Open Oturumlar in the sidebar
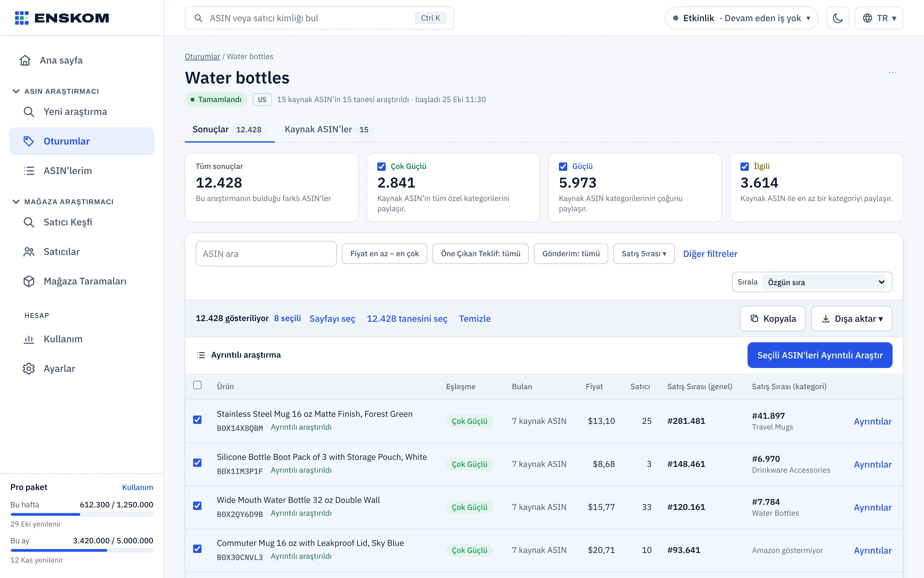 pos(82,141)
